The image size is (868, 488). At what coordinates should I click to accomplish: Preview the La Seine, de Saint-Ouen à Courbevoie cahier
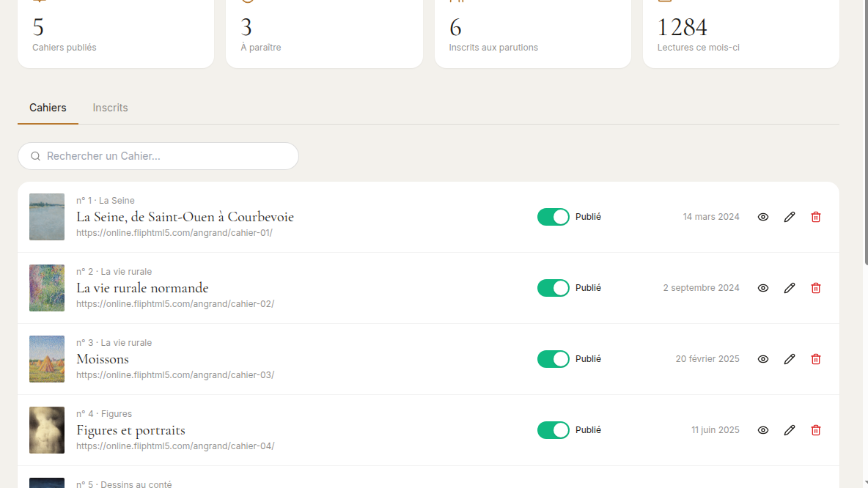(x=763, y=217)
